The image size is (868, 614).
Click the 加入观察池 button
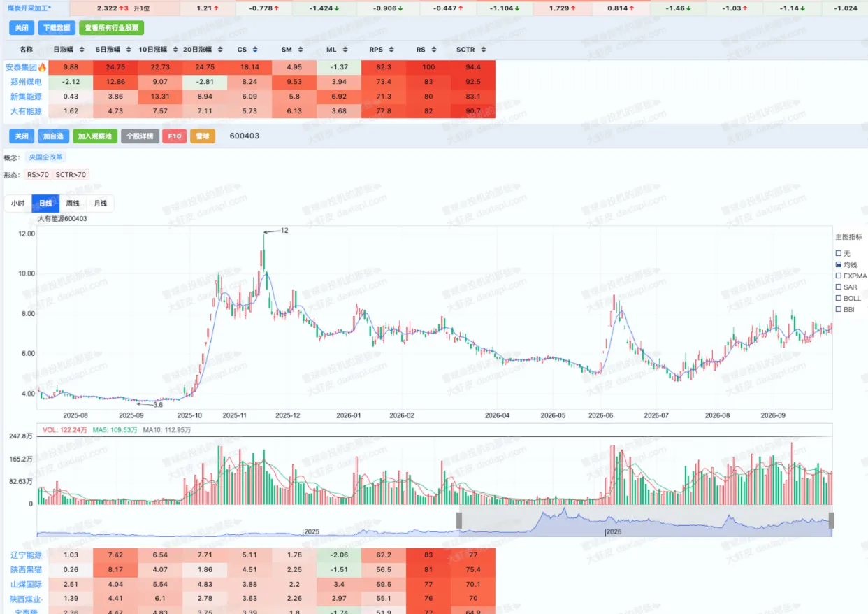pyautogui.click(x=95, y=136)
